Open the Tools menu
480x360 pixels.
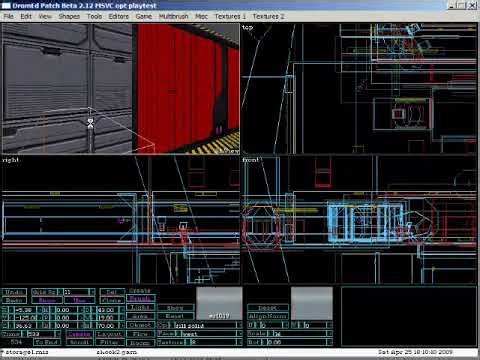pyautogui.click(x=94, y=16)
